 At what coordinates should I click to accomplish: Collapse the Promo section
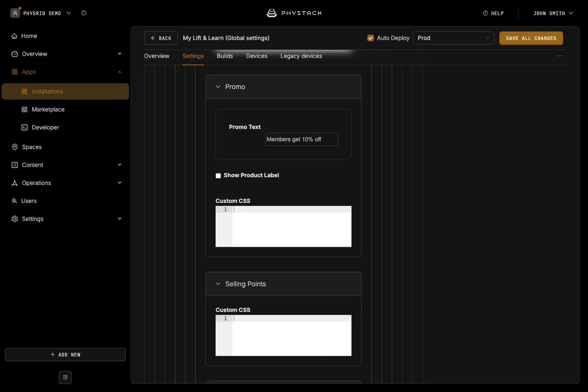pyautogui.click(x=218, y=87)
